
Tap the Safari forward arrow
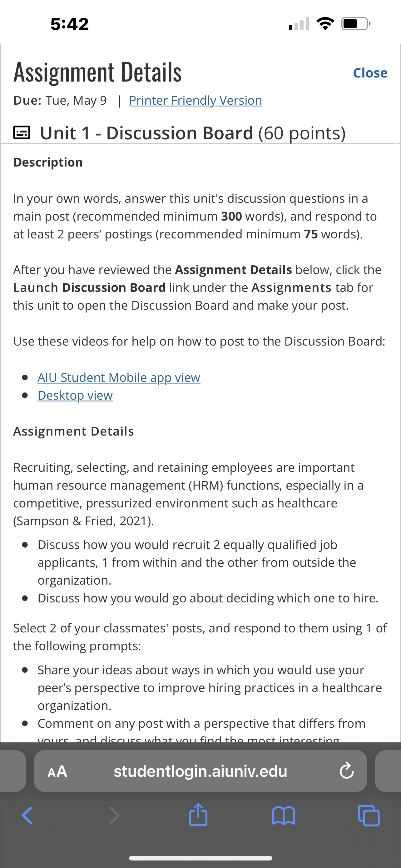click(x=114, y=816)
